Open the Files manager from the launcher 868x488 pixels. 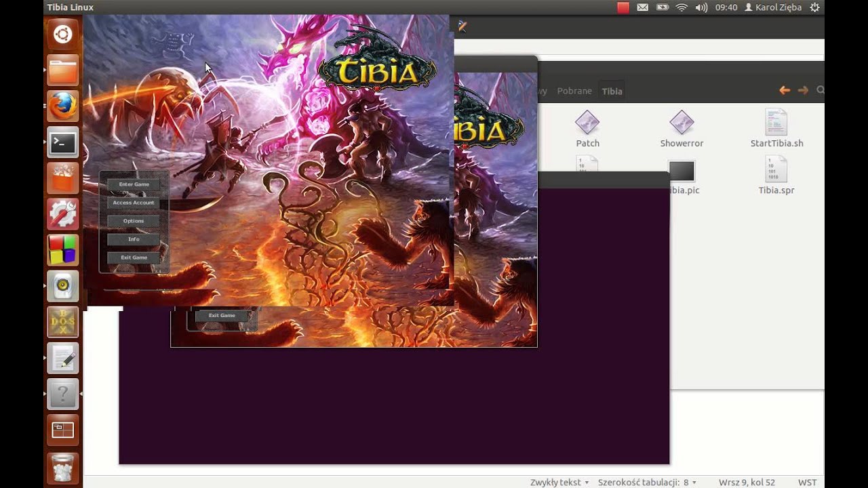(x=63, y=70)
